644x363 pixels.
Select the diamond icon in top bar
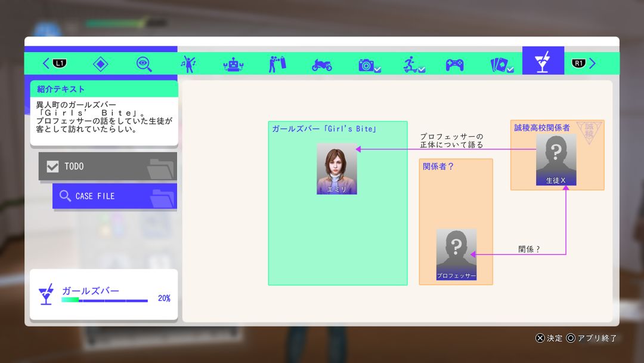[100, 64]
